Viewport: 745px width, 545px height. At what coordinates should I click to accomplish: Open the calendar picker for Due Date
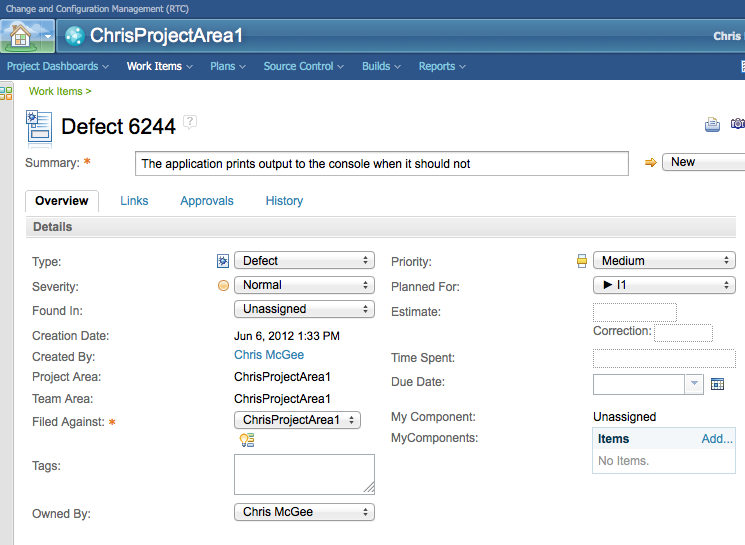coord(717,384)
